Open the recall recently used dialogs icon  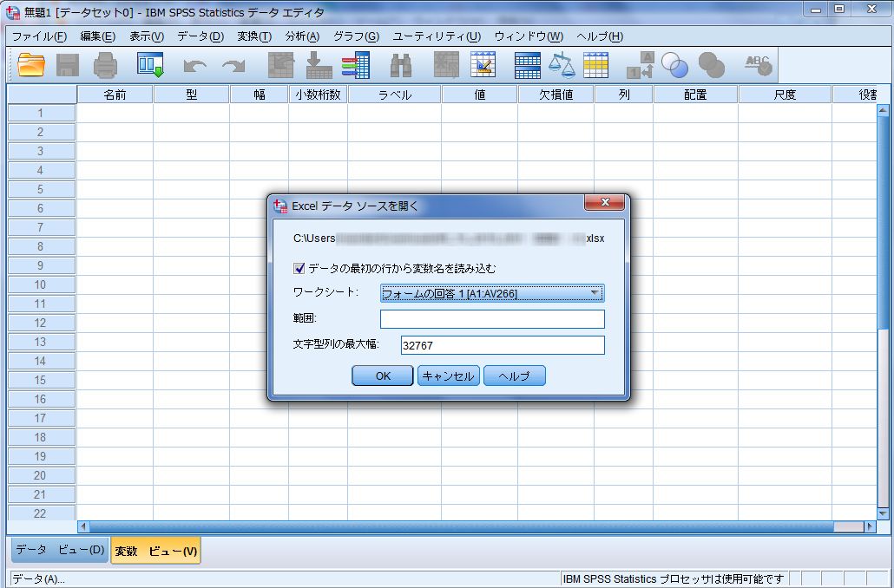pyautogui.click(x=150, y=65)
